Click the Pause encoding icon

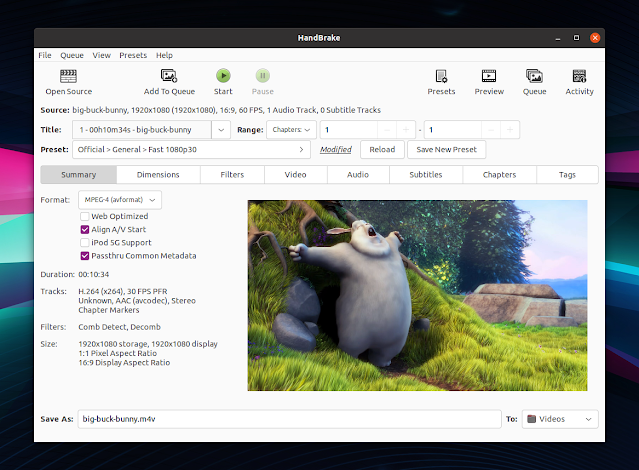click(262, 76)
